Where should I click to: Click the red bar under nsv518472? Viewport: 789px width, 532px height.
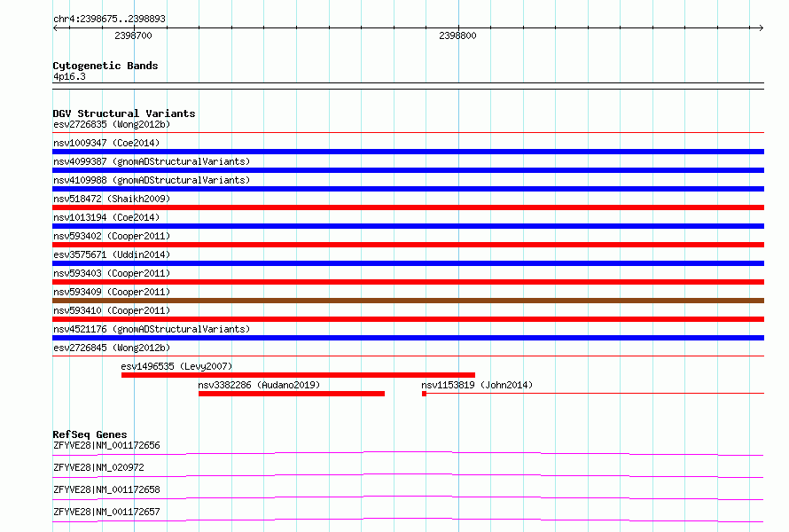point(408,207)
